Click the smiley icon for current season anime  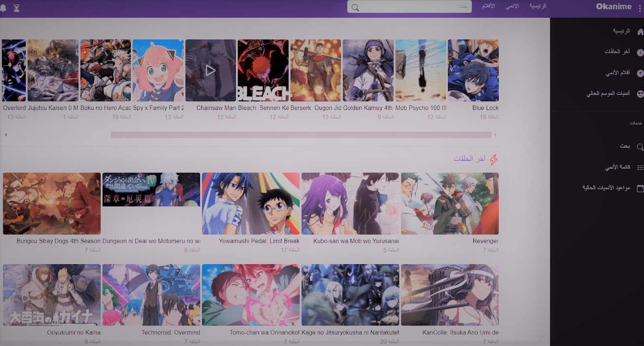(x=640, y=94)
